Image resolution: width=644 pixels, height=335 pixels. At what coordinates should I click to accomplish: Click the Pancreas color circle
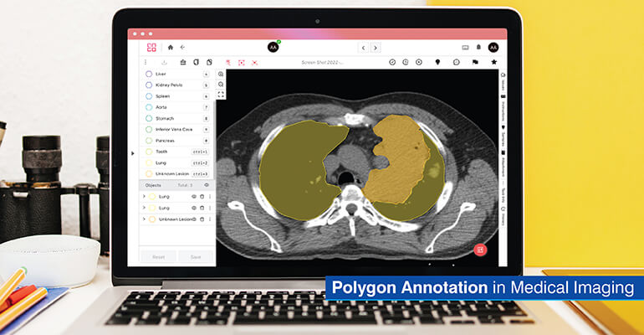[x=149, y=141]
